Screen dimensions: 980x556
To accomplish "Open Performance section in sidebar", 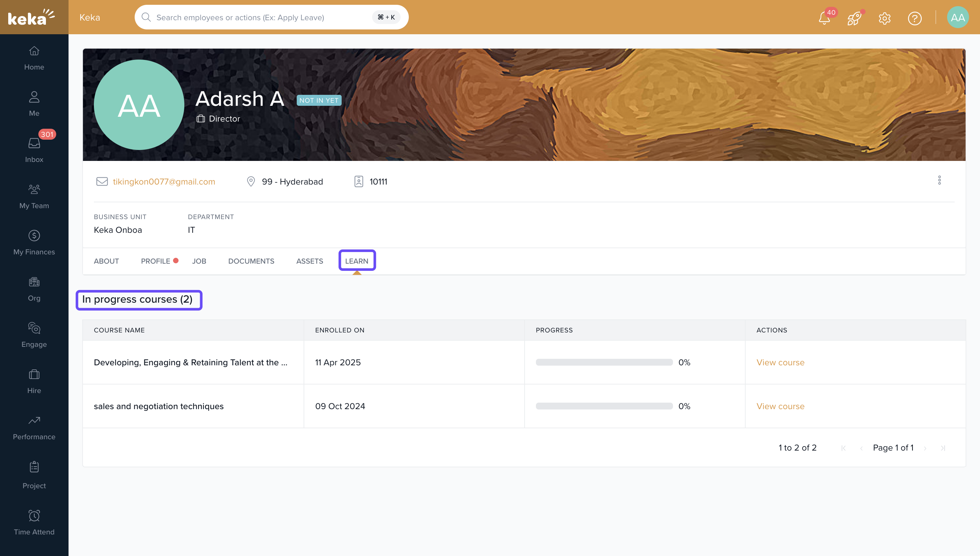I will click(34, 427).
